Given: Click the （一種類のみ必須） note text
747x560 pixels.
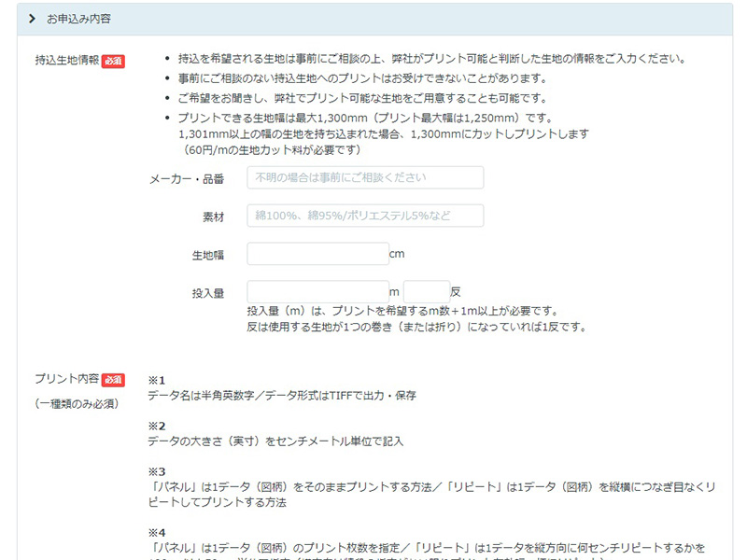Looking at the screenshot, I should point(78,404).
